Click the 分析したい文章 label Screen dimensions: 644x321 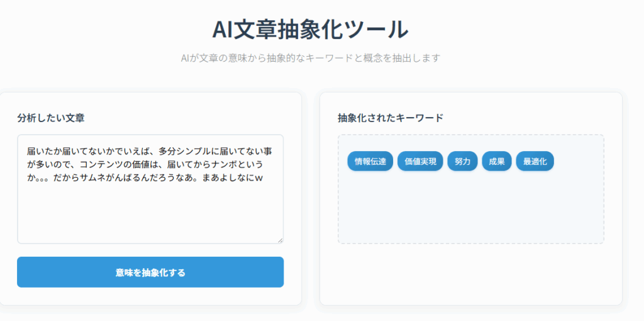click(51, 118)
